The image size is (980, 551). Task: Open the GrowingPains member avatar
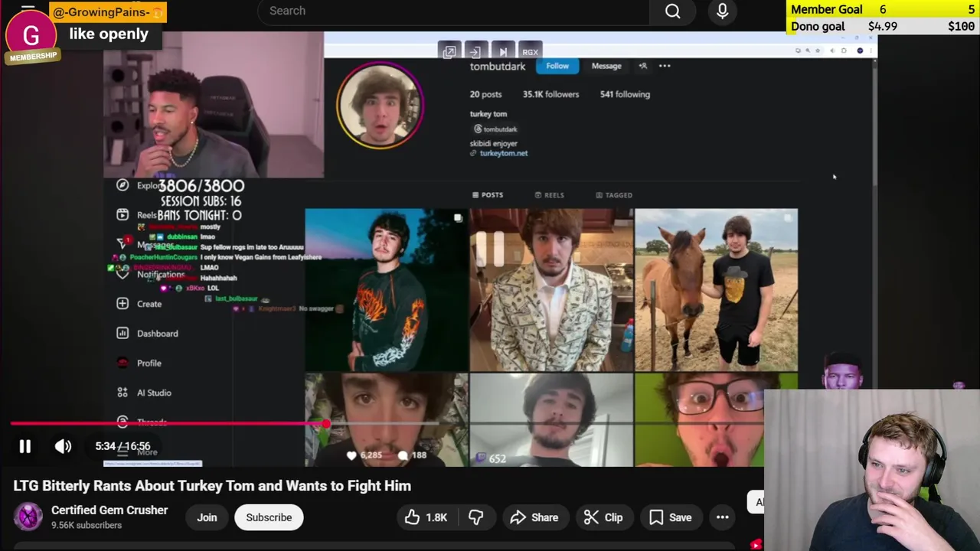[x=31, y=35]
